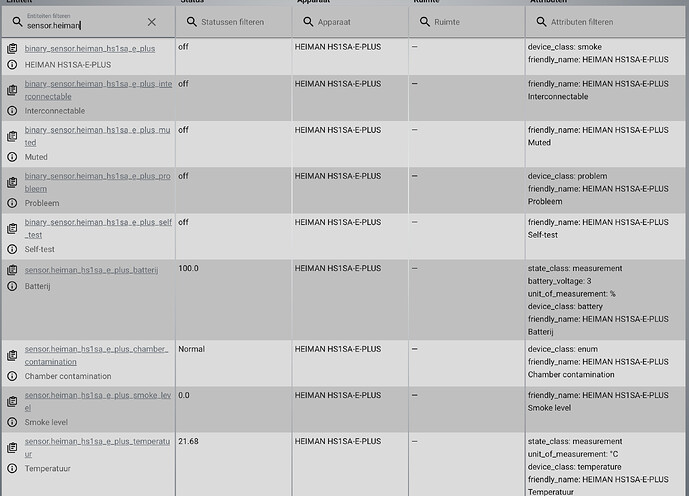Screen dimensions: 689x496
Task: Click Apparaat name in the Batterij row
Action: coord(338,268)
